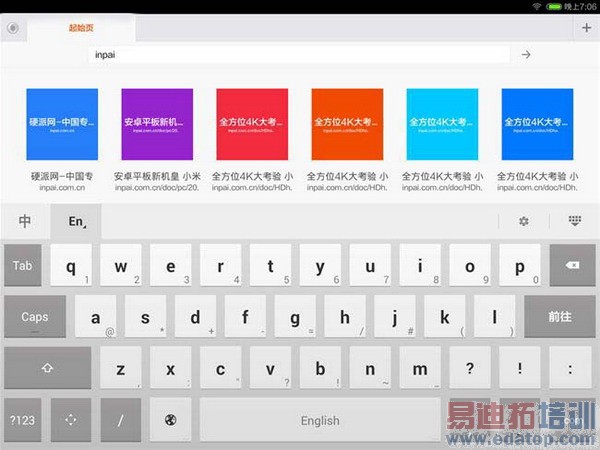Tap the a key

tap(96, 316)
